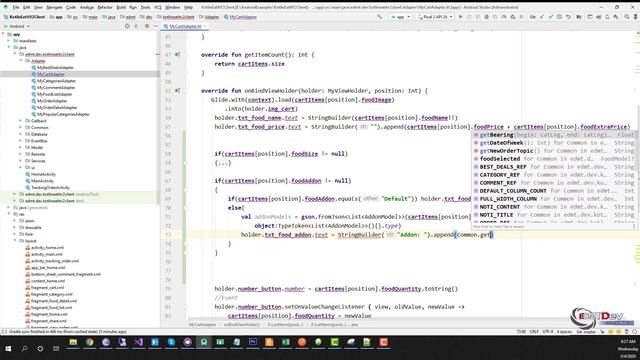Open the Pixel 2 API 24 device dropdown
Image resolution: width=640 pixels, height=360 pixels.
pos(435,17)
